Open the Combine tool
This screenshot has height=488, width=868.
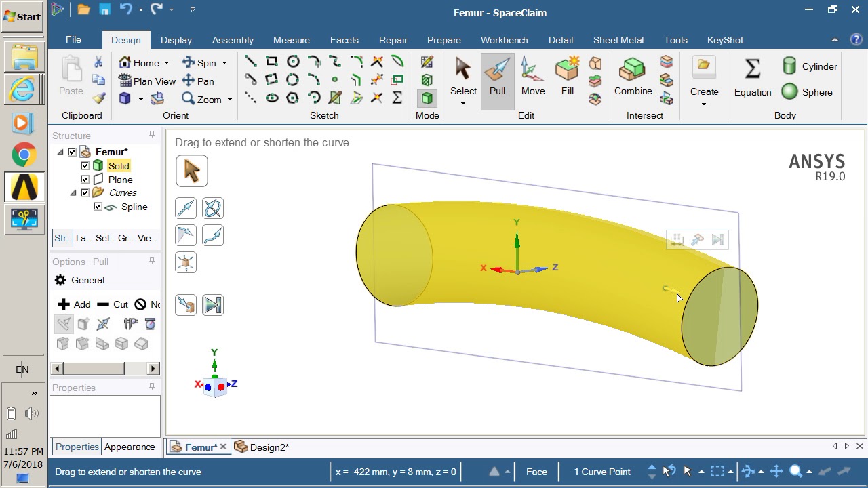coord(633,77)
